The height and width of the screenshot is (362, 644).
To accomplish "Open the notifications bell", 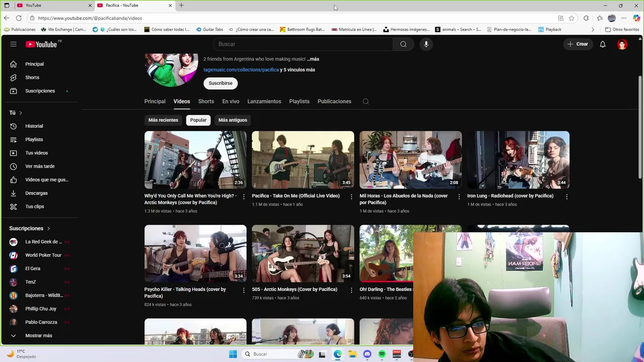I will tap(603, 44).
